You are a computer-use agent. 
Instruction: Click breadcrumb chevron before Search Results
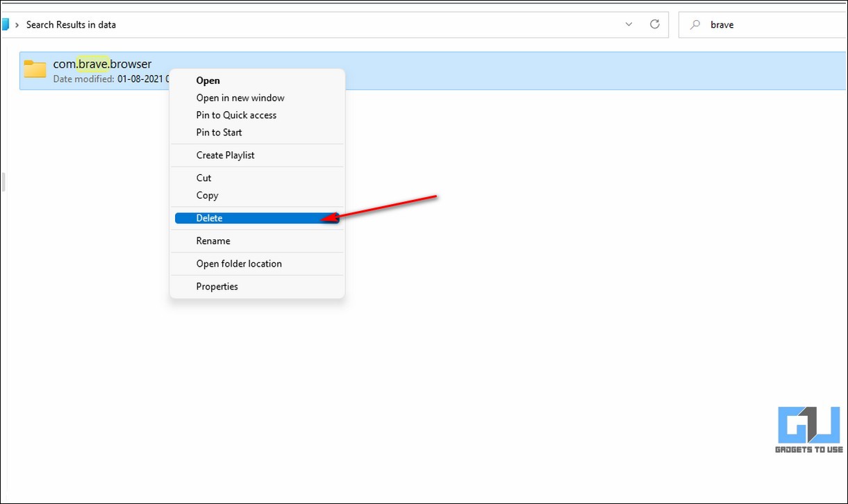coord(17,24)
